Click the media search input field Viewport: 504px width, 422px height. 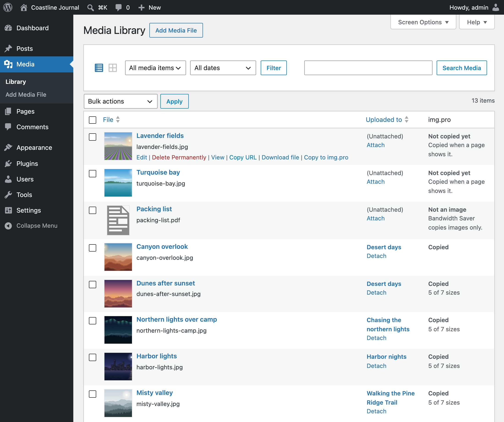click(368, 68)
